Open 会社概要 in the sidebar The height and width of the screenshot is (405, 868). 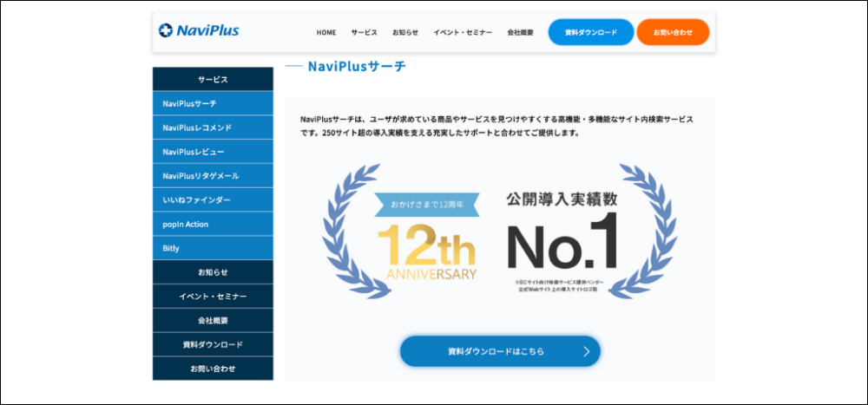pos(213,320)
